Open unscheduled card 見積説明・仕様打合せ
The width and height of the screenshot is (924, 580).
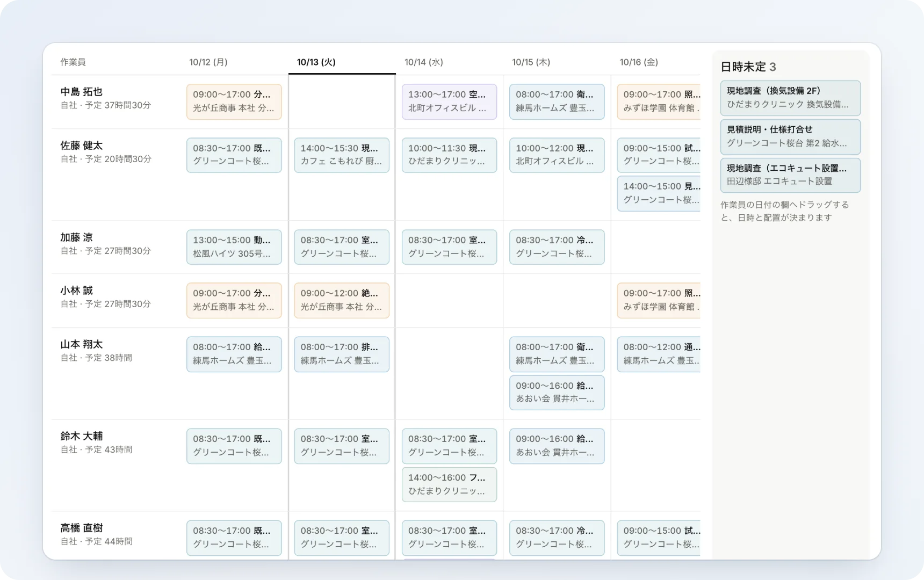click(790, 136)
